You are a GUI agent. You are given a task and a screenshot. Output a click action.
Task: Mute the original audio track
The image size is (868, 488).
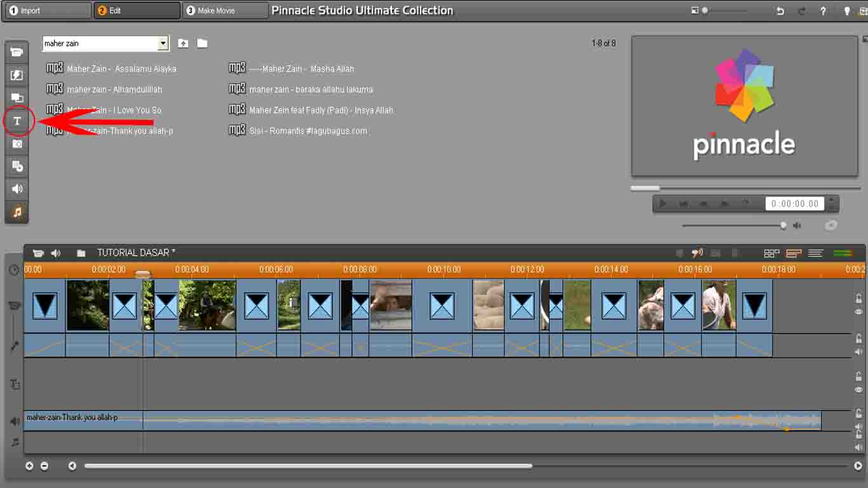tap(858, 352)
